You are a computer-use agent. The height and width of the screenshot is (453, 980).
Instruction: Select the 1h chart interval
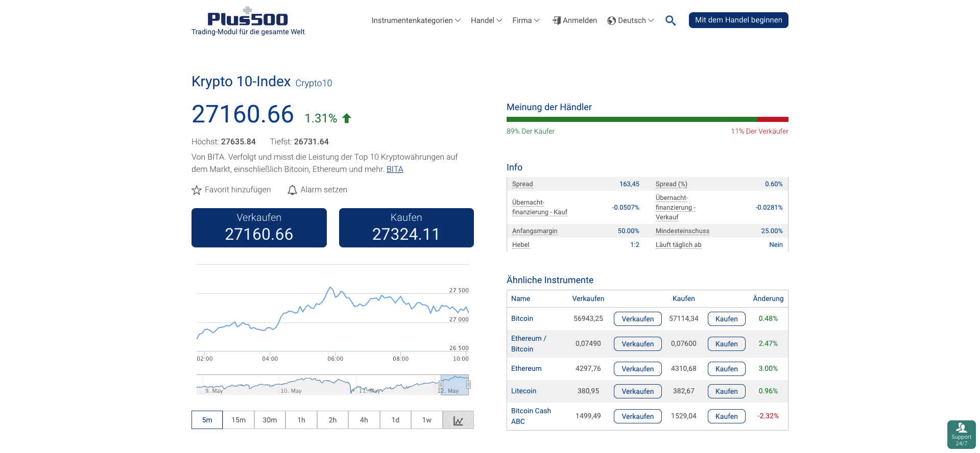pos(301,420)
